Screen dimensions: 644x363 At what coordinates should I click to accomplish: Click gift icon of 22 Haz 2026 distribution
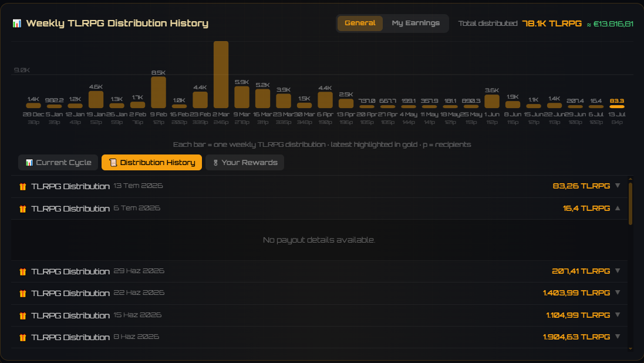pos(22,294)
